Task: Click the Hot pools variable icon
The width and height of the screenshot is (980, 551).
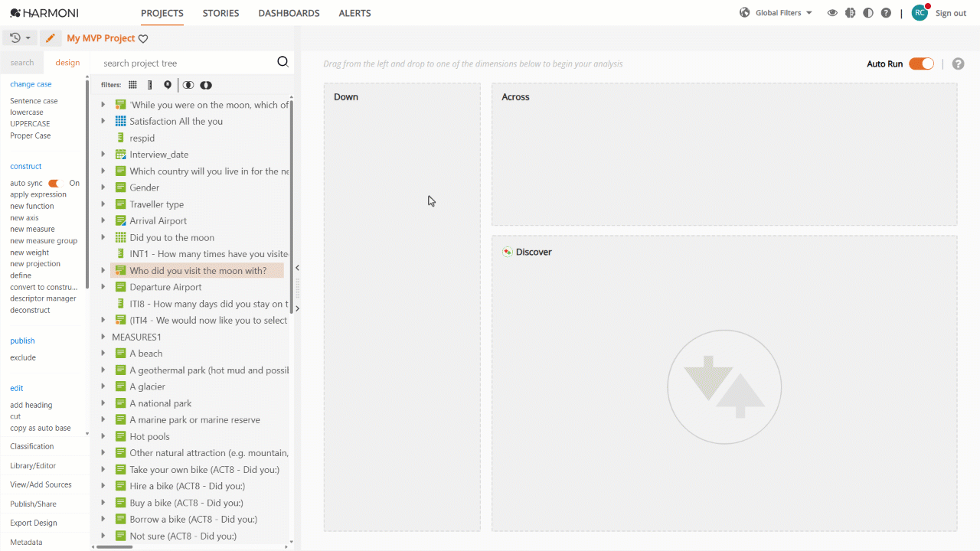Action: 120,436
